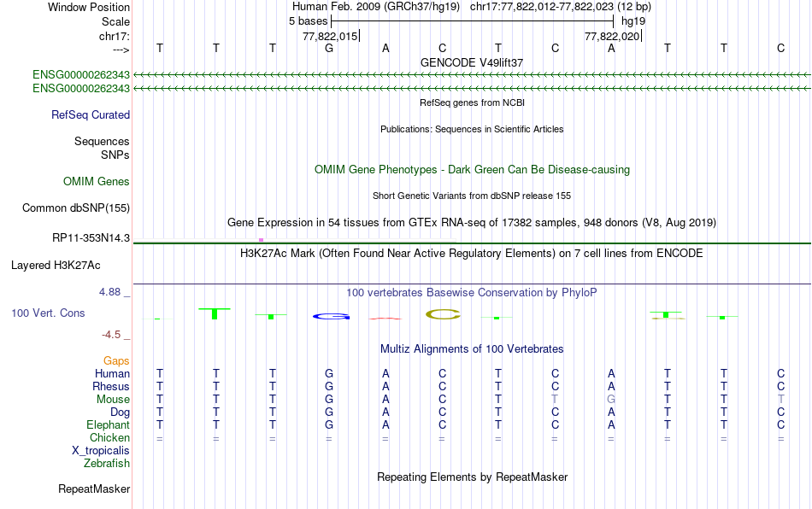Open the Layered H3K27Ac track label

pyautogui.click(x=56, y=266)
